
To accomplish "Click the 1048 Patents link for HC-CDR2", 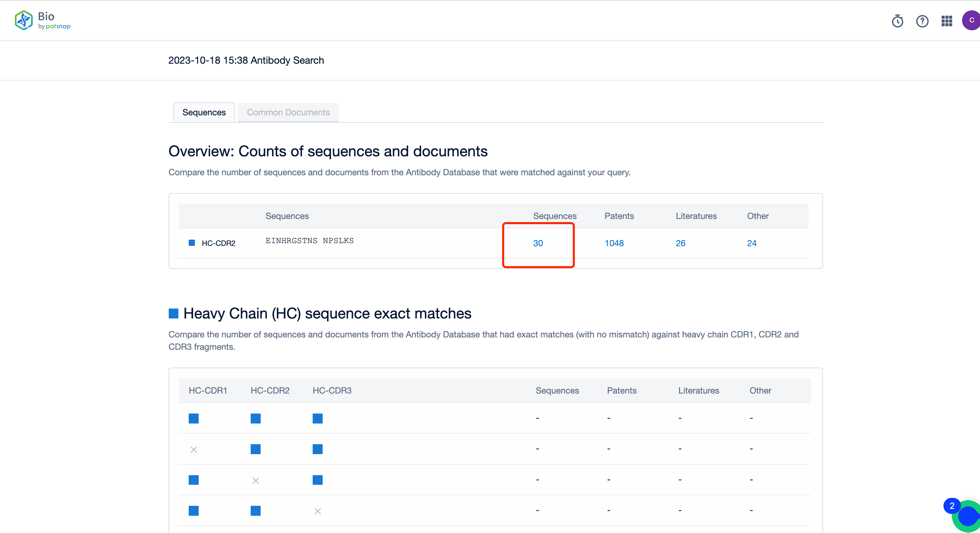I will pos(614,243).
